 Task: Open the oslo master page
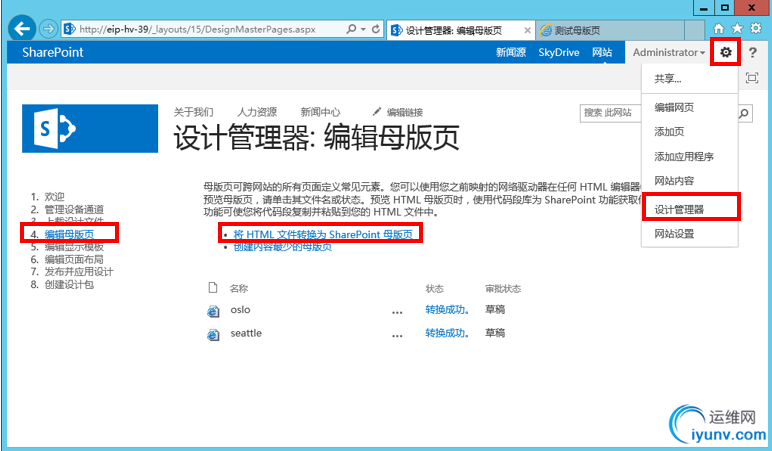pos(240,310)
